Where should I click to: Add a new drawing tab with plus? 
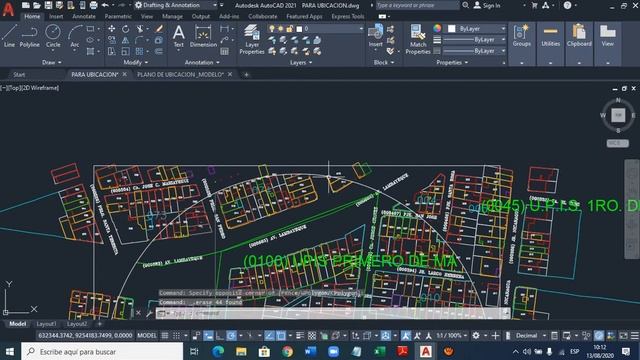[246, 74]
